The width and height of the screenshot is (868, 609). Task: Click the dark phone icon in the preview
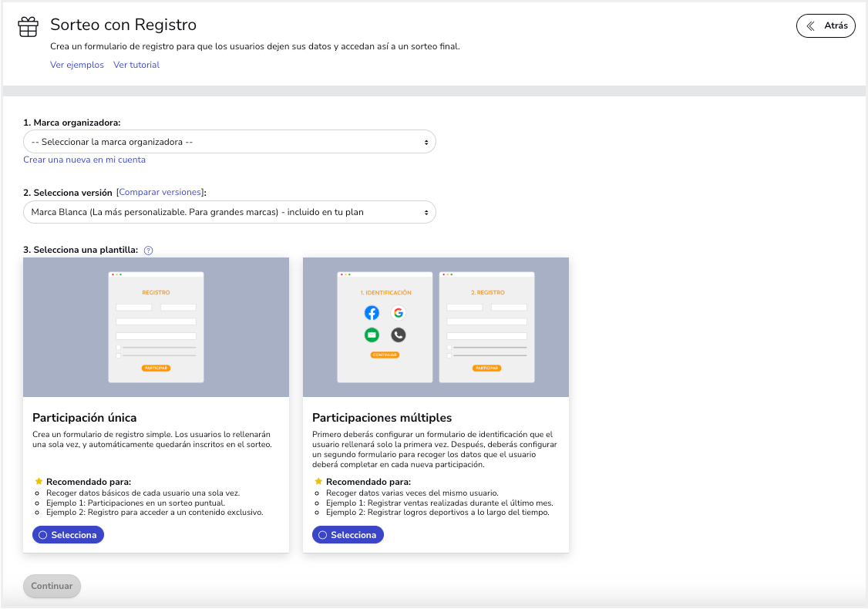pyautogui.click(x=398, y=335)
